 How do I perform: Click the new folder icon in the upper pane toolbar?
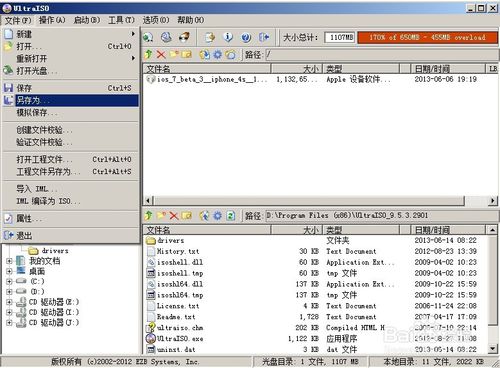(x=174, y=54)
